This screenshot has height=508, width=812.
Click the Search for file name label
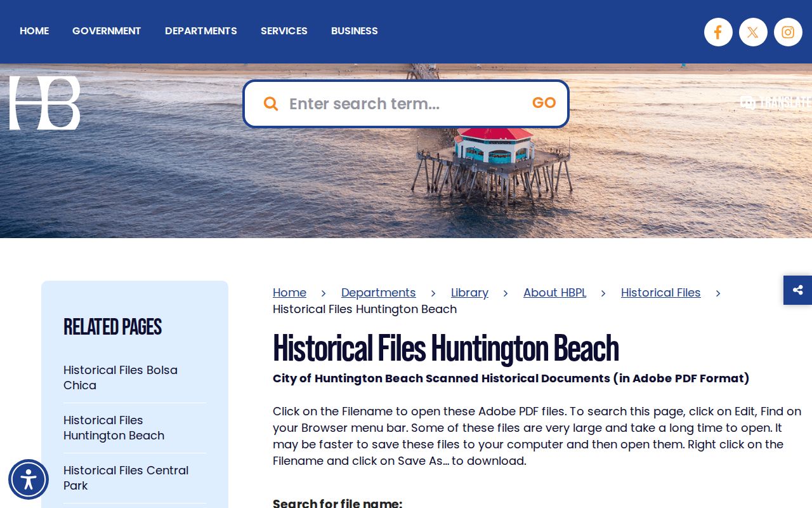[337, 503]
